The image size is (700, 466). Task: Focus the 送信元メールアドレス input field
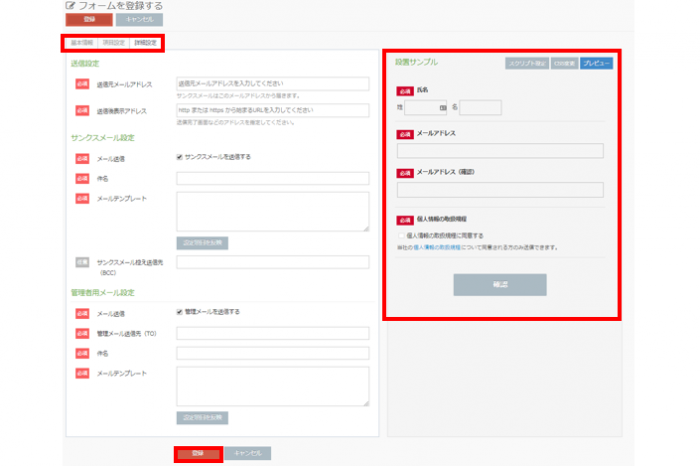coord(272,84)
